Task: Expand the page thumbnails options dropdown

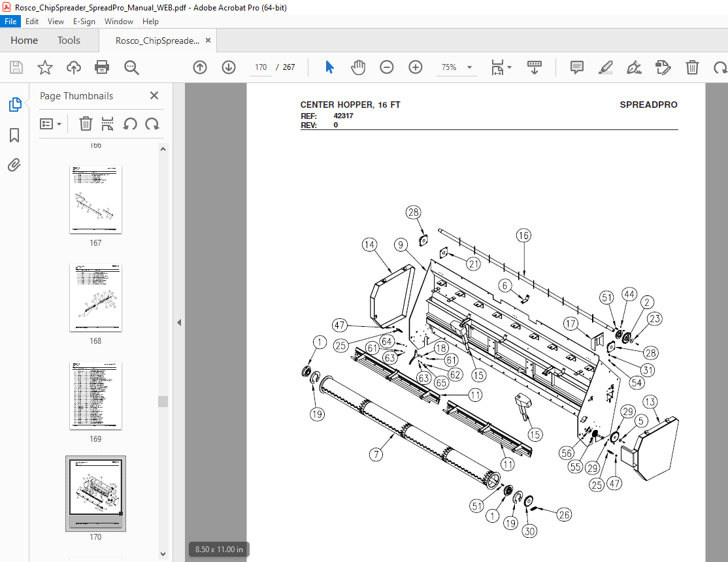Action: (51, 124)
